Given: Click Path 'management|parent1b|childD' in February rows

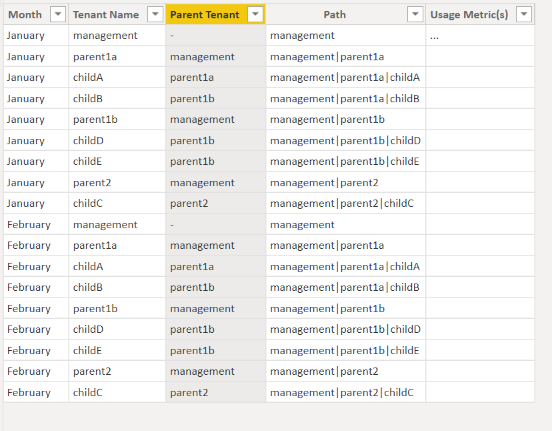Looking at the screenshot, I should tap(345, 330).
